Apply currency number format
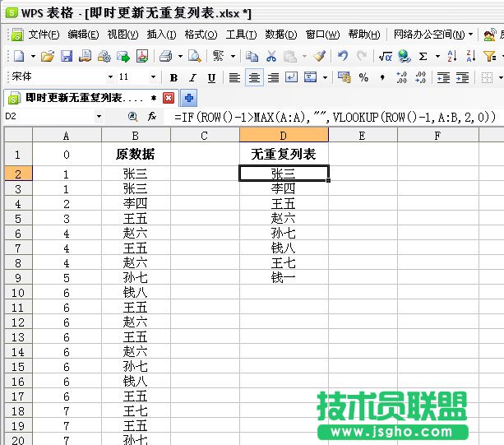504x445 pixels. click(x=344, y=77)
